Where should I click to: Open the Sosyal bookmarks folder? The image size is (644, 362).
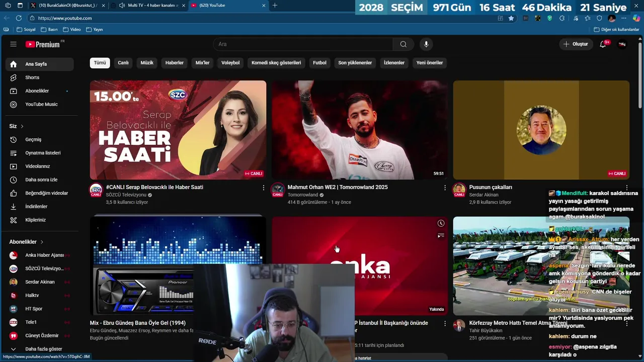tap(26, 30)
